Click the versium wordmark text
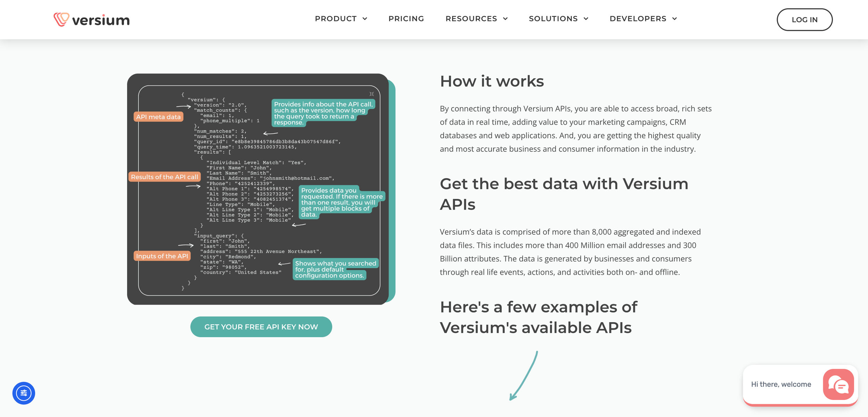This screenshot has width=868, height=417. click(101, 20)
